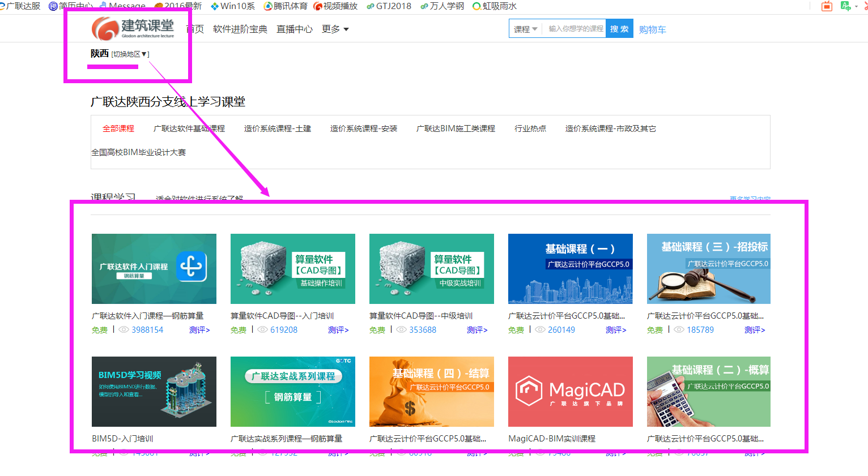The image size is (868, 476).
Task: Open the 视频播放 bookmark
Action: 335,6
